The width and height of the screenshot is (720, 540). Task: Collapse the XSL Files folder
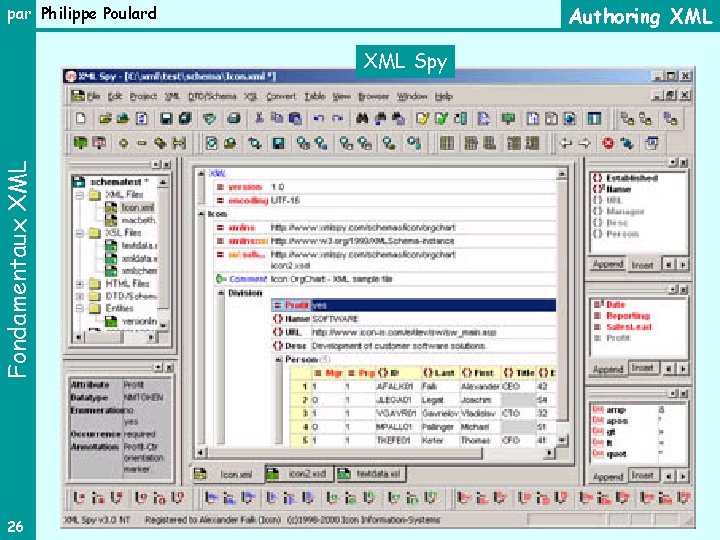[79, 233]
